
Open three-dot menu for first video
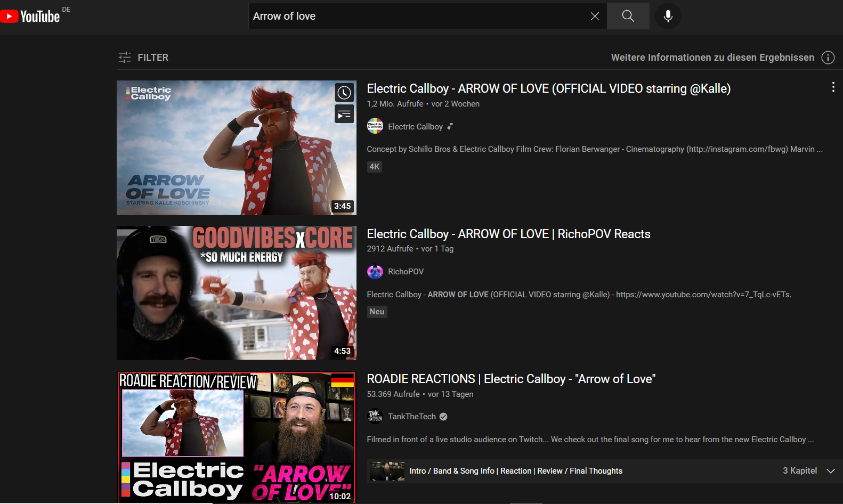click(833, 87)
